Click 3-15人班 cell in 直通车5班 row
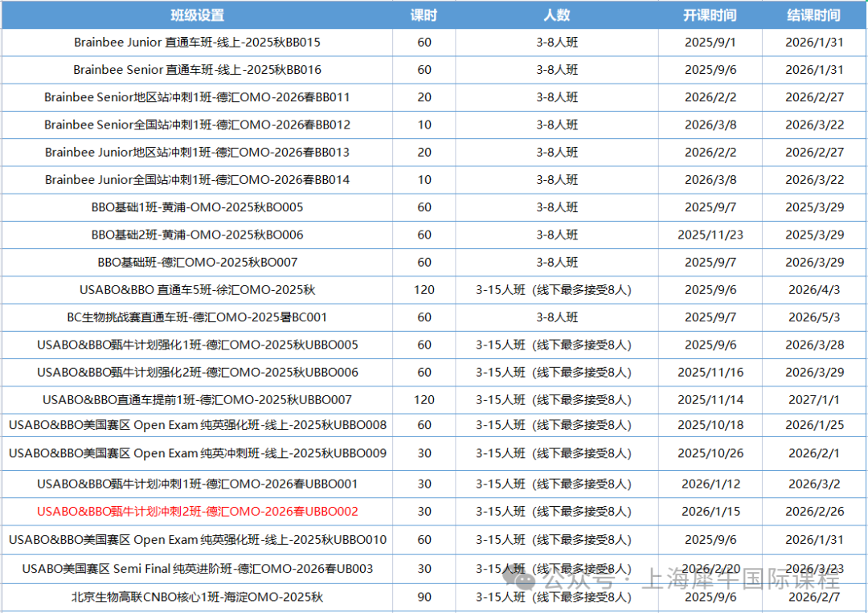The width and height of the screenshot is (868, 613). pos(557,290)
